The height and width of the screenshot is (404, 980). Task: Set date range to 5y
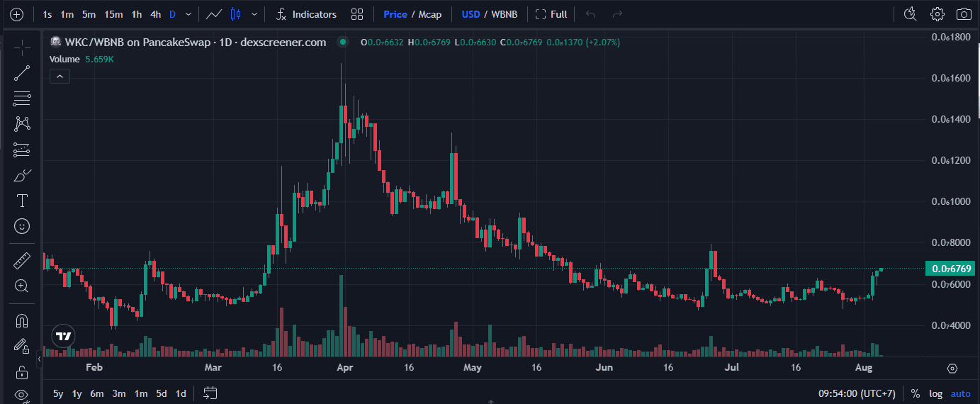coord(58,393)
